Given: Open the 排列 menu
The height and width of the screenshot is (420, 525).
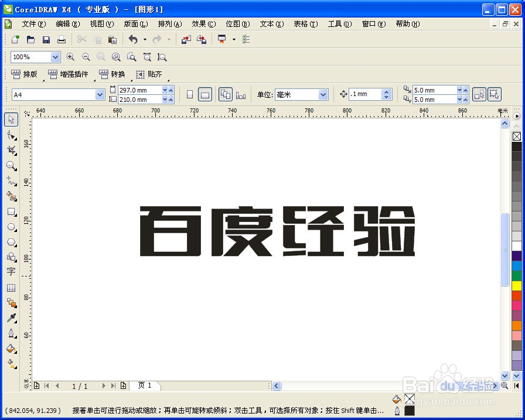Looking at the screenshot, I should pyautogui.click(x=170, y=24).
